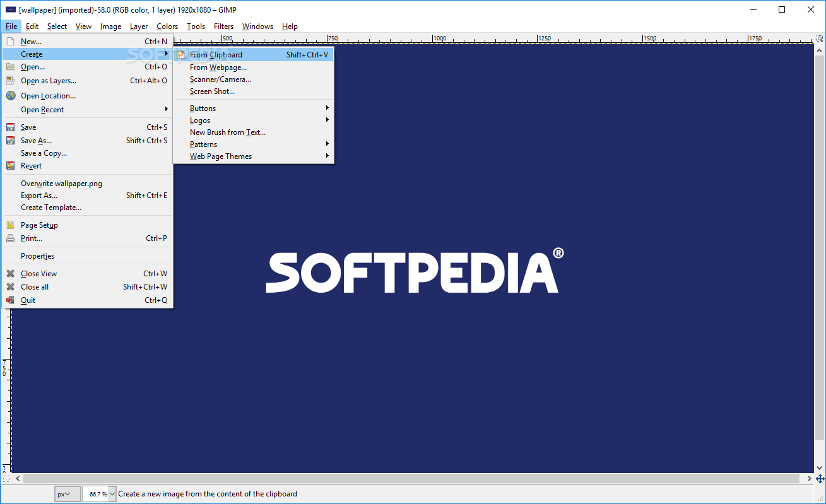The width and height of the screenshot is (826, 504).
Task: Click the Print icon
Action: (9, 238)
